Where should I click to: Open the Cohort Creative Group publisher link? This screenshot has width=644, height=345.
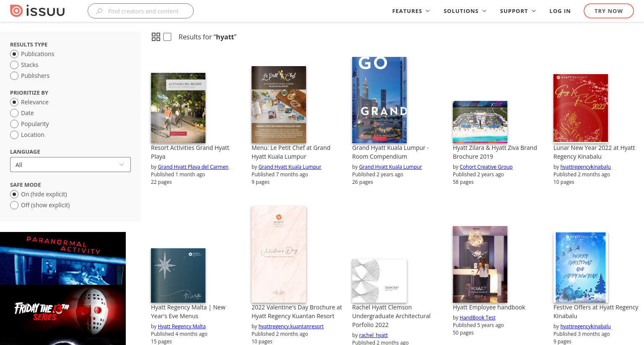(486, 167)
